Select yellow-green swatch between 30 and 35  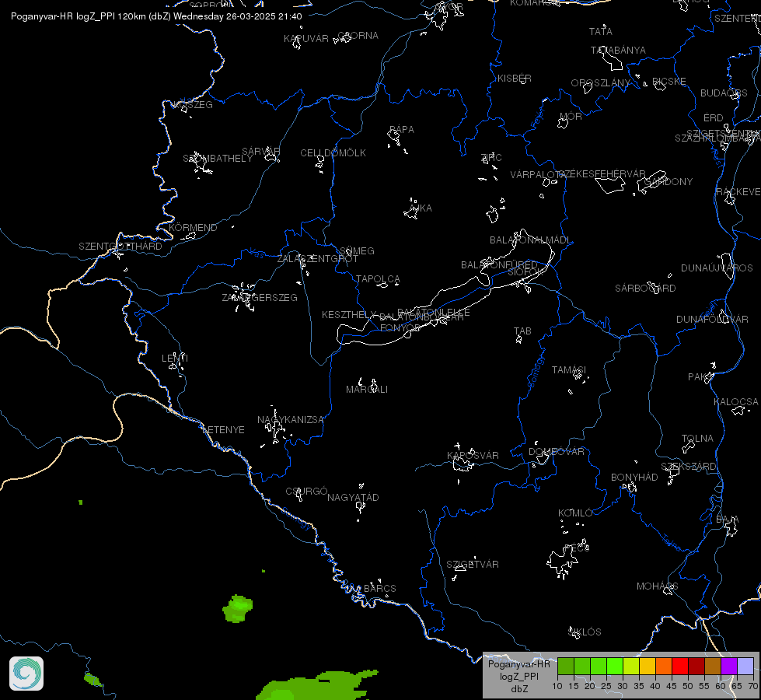[631, 667]
